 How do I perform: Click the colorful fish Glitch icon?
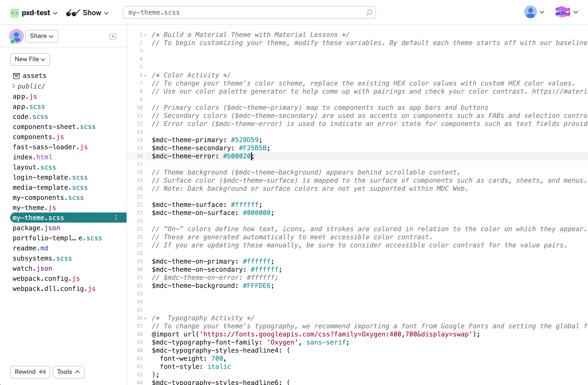point(562,12)
